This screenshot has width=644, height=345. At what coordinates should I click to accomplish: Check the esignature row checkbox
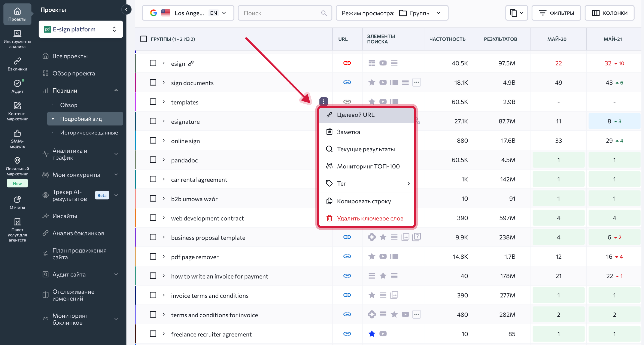153,121
